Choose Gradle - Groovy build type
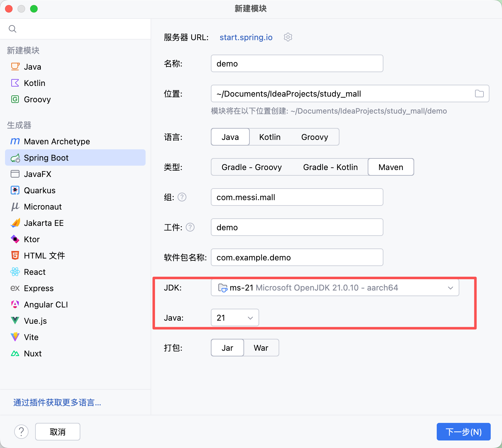The image size is (502, 448). pos(252,167)
